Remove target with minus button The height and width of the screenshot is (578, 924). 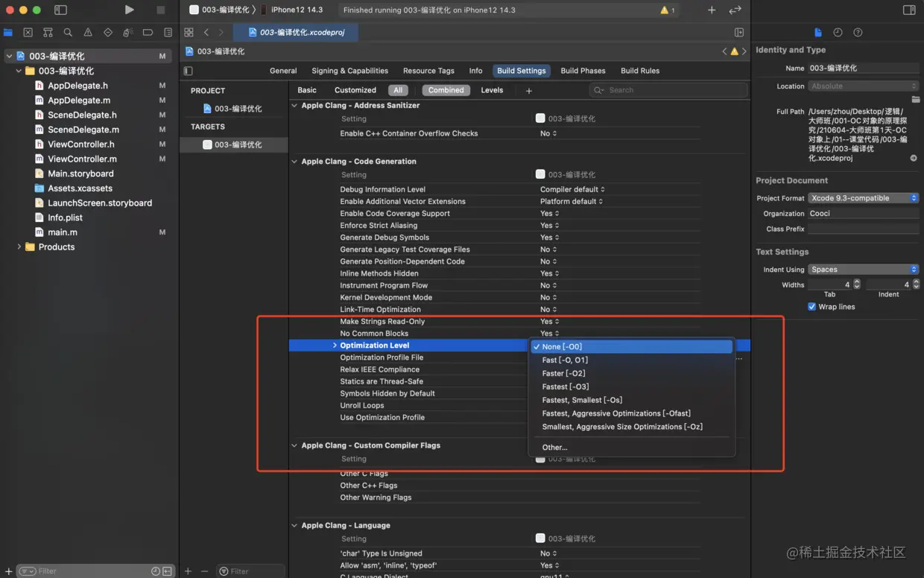pos(204,571)
